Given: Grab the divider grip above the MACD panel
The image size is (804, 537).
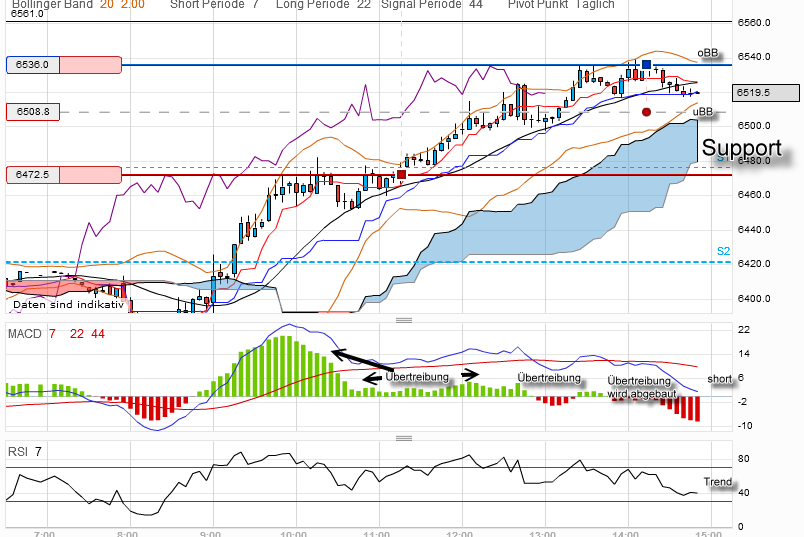Looking at the screenshot, I should [404, 321].
